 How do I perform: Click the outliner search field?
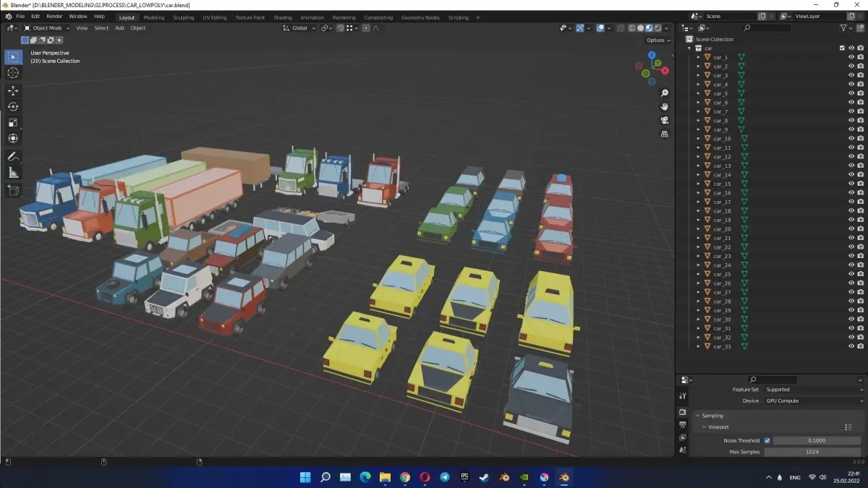767,28
